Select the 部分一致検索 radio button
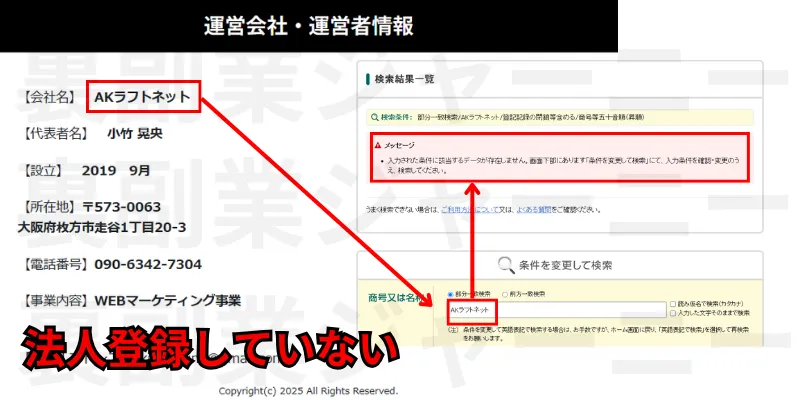The height and width of the screenshot is (400, 800). (450, 294)
